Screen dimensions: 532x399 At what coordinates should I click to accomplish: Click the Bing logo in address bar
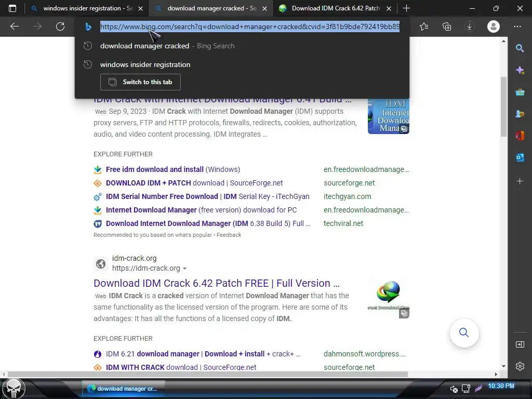point(88,26)
